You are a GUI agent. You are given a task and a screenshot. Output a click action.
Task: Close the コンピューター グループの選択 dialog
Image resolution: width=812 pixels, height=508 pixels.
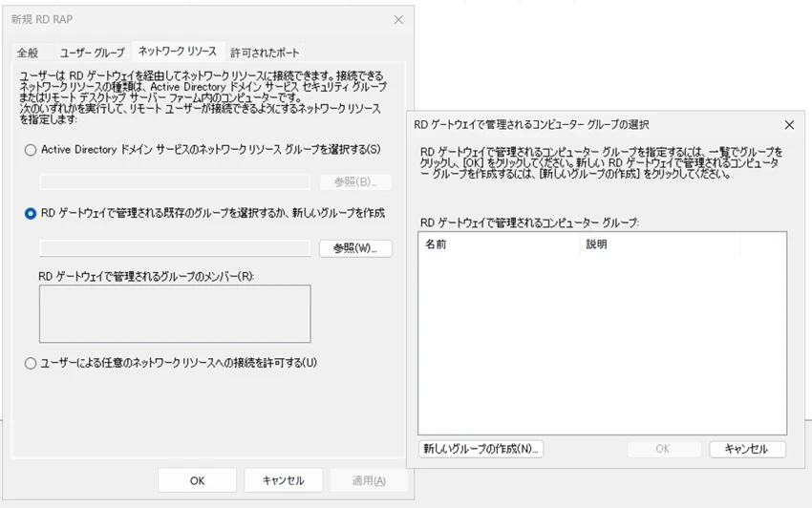789,125
